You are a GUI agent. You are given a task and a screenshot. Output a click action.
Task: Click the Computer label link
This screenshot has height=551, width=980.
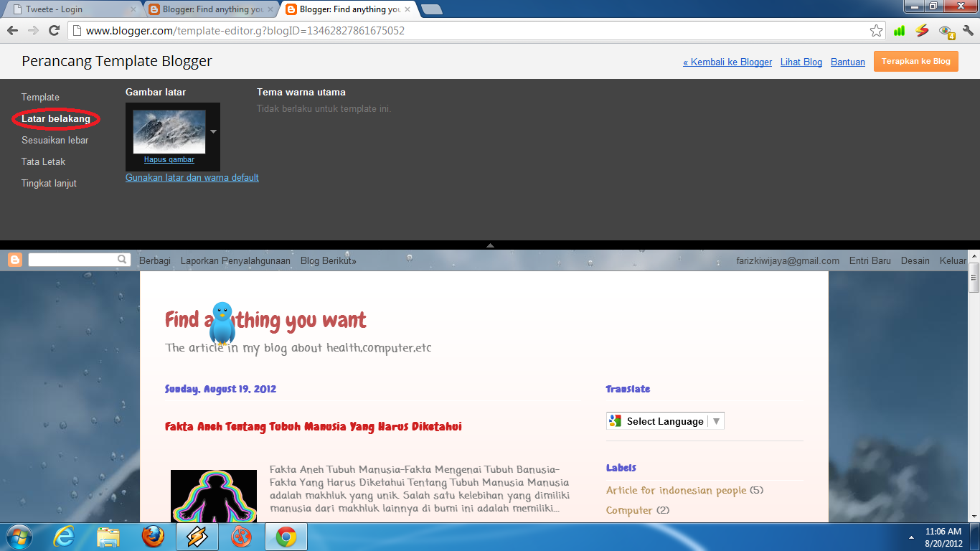pyautogui.click(x=629, y=510)
